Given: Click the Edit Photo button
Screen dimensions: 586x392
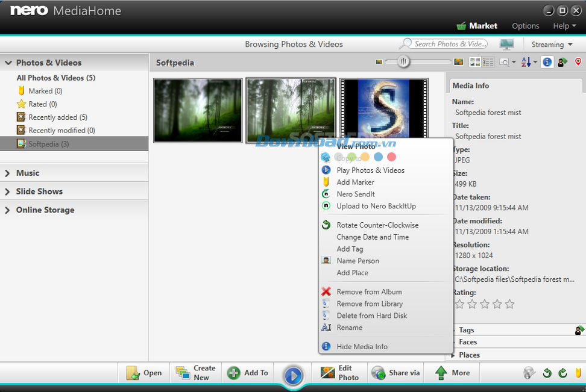Looking at the screenshot, I should (x=340, y=373).
